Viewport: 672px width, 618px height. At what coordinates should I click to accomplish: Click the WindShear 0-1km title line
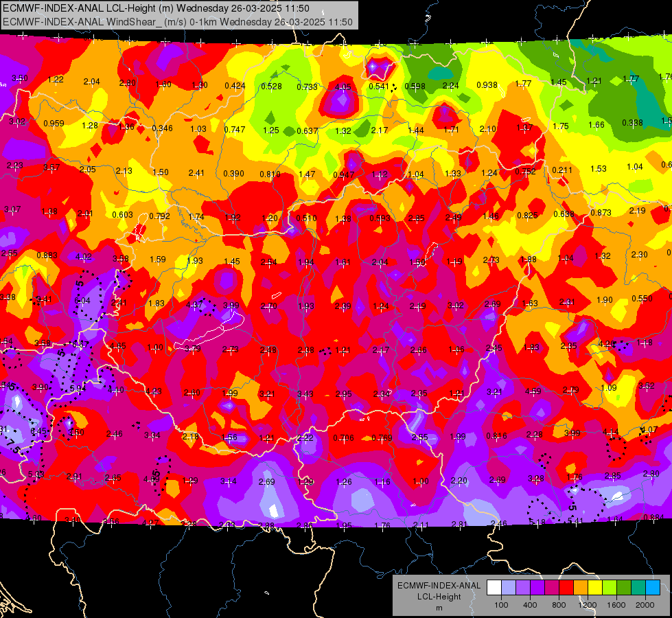(177, 22)
